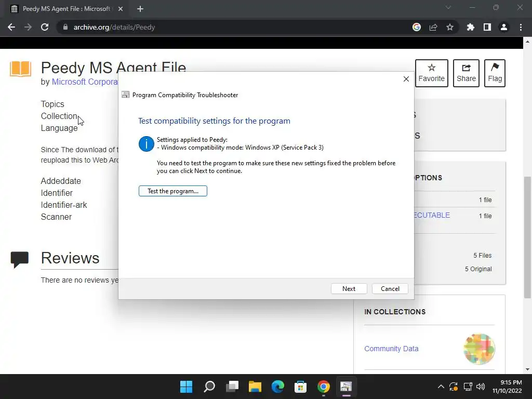Screen dimensions: 532x399
Task: Open File Explorer from the taskbar
Action: tap(255, 387)
